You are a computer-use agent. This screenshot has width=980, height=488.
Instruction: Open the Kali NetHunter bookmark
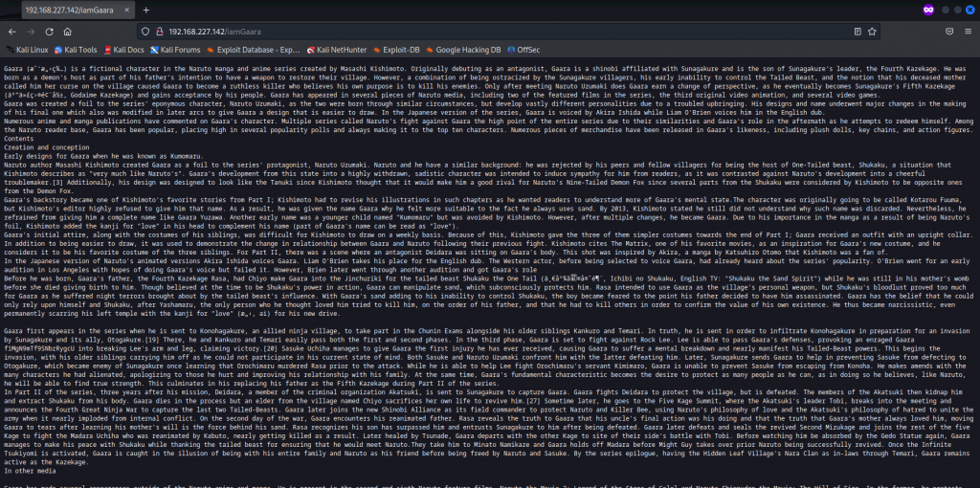tap(337, 50)
